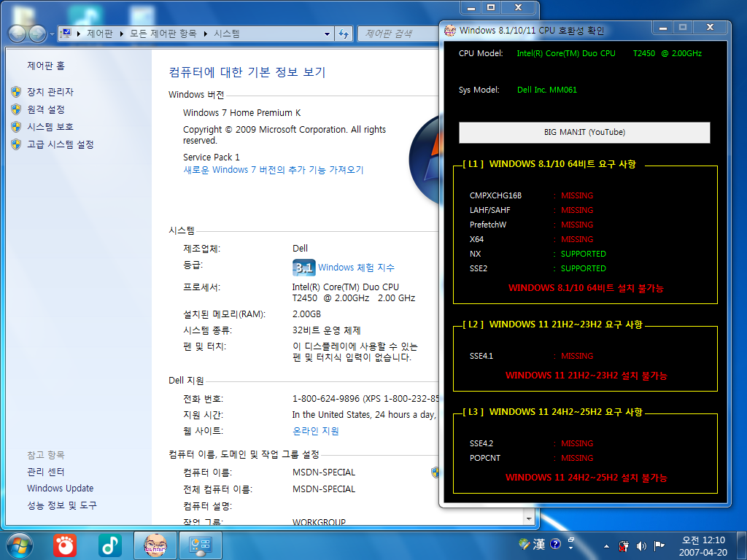Expand arrow before 제어판 breadcrumb
This screenshot has width=747, height=560.
[x=79, y=34]
